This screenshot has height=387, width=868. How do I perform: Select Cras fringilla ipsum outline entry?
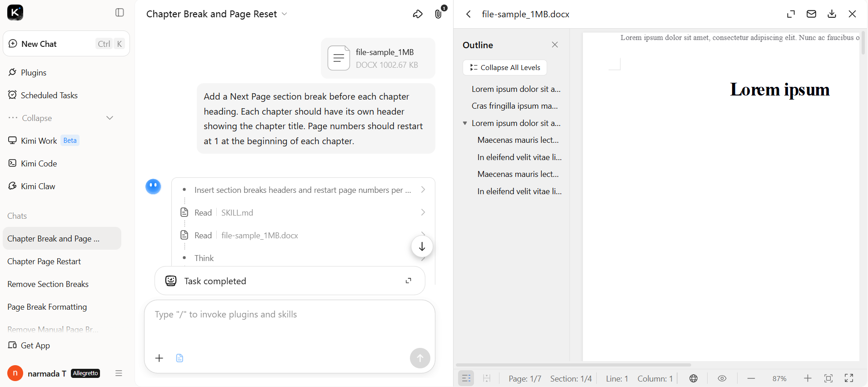pos(514,106)
